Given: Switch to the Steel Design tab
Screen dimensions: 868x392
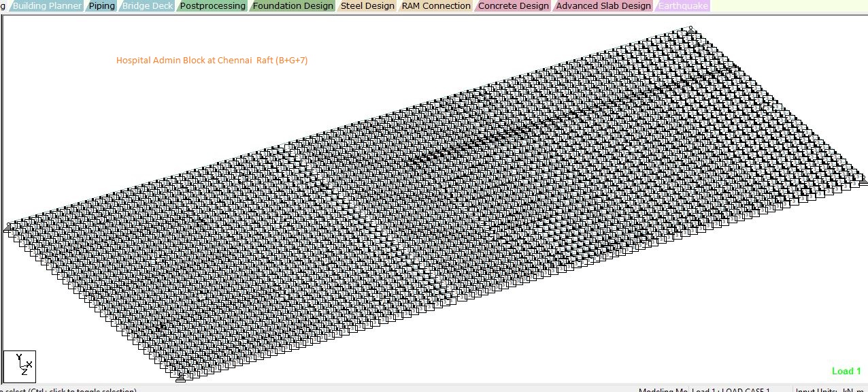Looking at the screenshot, I should 367,6.
